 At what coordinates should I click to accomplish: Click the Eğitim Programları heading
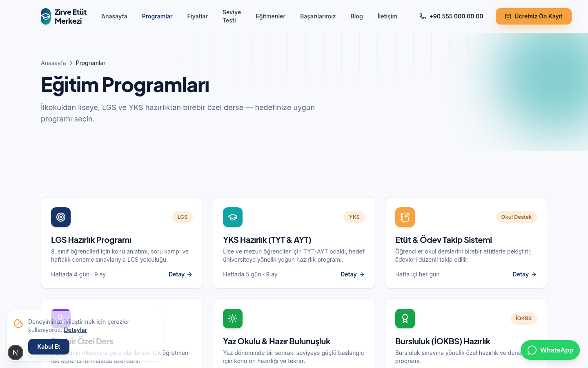pos(125,85)
